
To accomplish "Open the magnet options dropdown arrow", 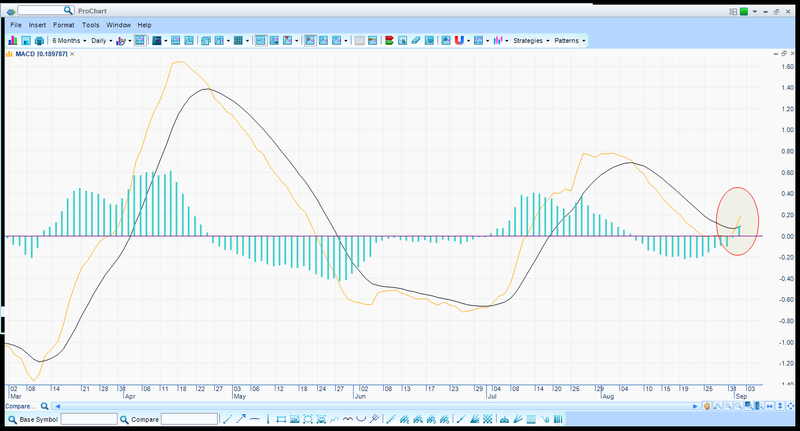I will (x=468, y=41).
